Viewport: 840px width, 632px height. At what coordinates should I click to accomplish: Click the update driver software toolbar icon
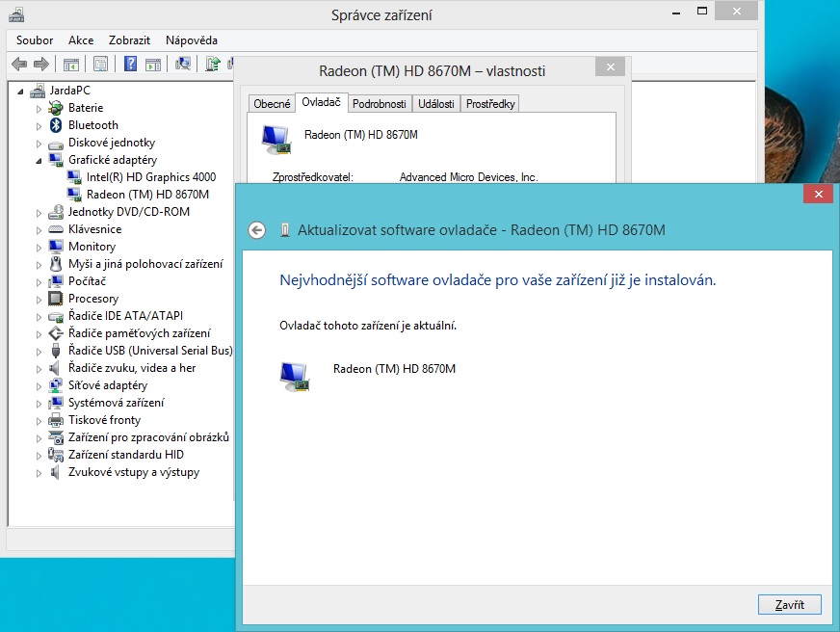tap(212, 65)
